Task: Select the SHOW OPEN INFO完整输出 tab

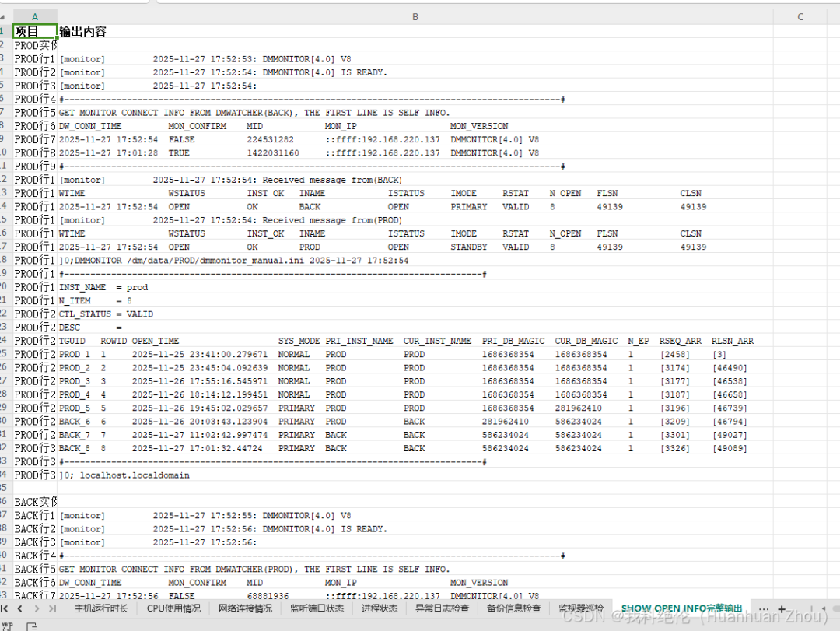Action: [x=681, y=608]
